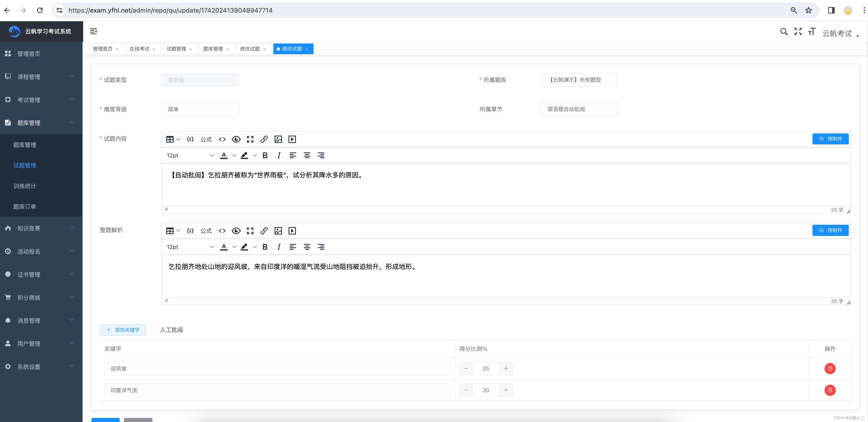Viewport: 868px width, 422px height.
Task: Expand the 考试管理 sidebar menu
Action: tap(41, 100)
